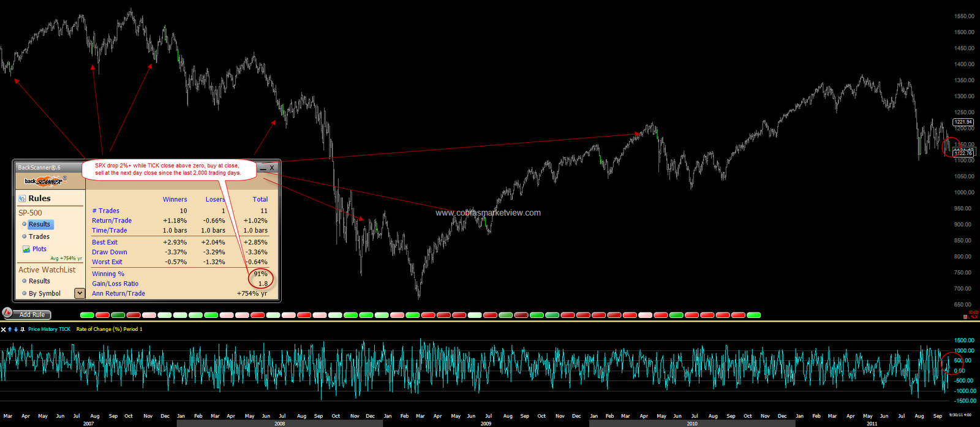Click the 1122.76 current price label
Screen dimensions: 980x427
[963, 153]
